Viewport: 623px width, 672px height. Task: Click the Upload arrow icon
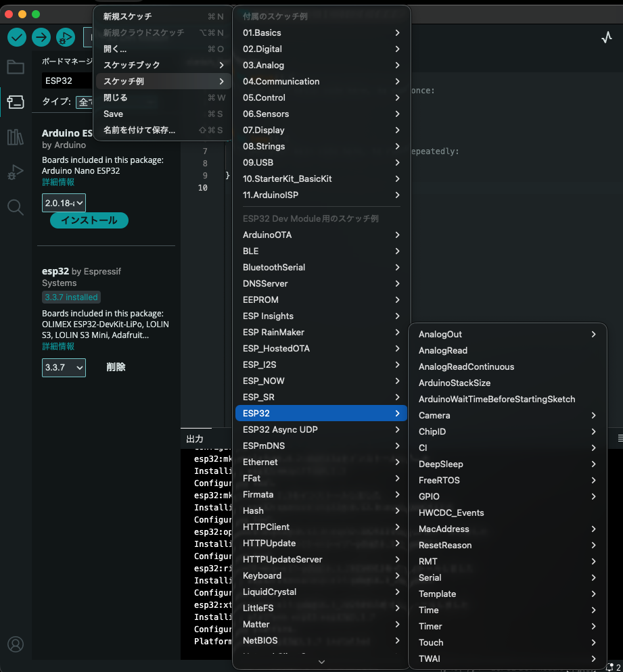point(41,37)
